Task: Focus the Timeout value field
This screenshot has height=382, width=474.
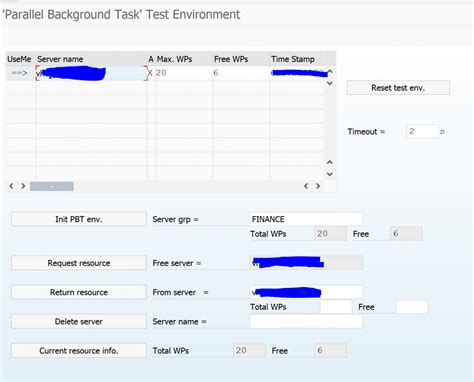Action: click(x=422, y=131)
